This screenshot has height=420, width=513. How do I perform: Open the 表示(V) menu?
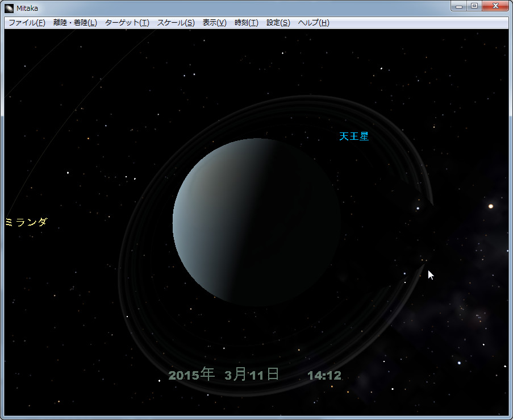click(x=214, y=23)
